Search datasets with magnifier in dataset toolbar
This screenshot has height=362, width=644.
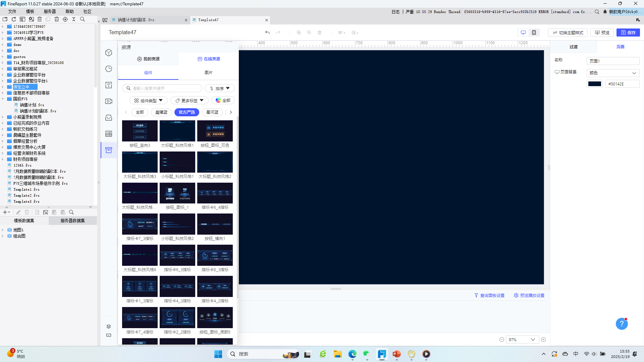(x=71, y=212)
